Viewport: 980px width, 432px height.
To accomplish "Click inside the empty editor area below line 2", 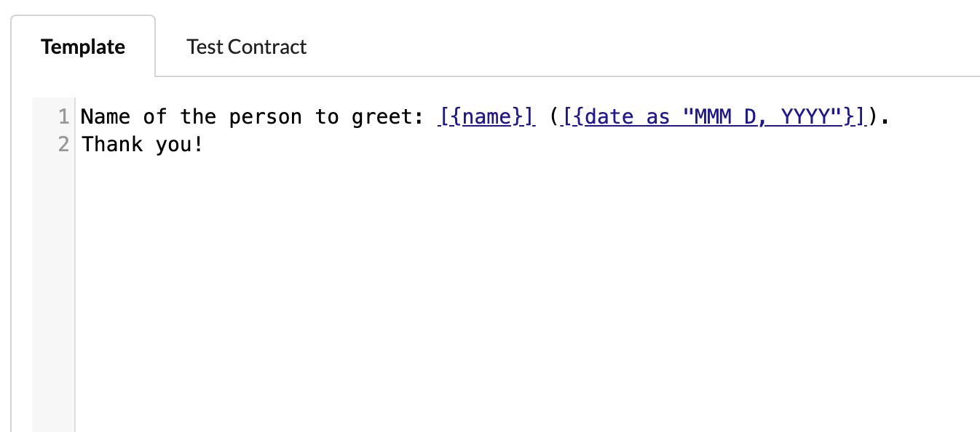I will pos(437,255).
